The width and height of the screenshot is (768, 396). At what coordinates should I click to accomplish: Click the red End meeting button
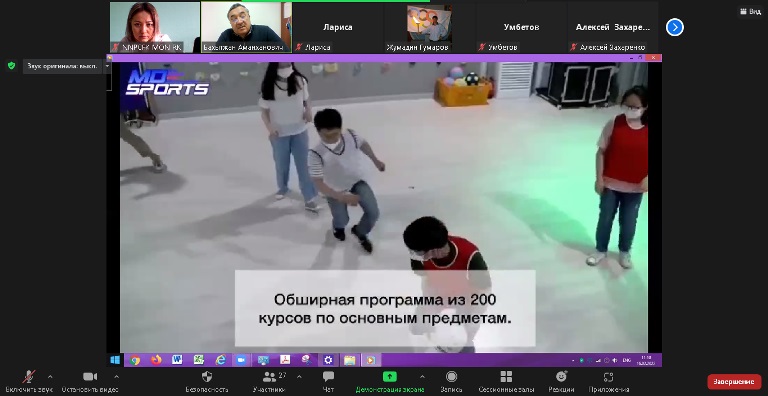pyautogui.click(x=734, y=381)
